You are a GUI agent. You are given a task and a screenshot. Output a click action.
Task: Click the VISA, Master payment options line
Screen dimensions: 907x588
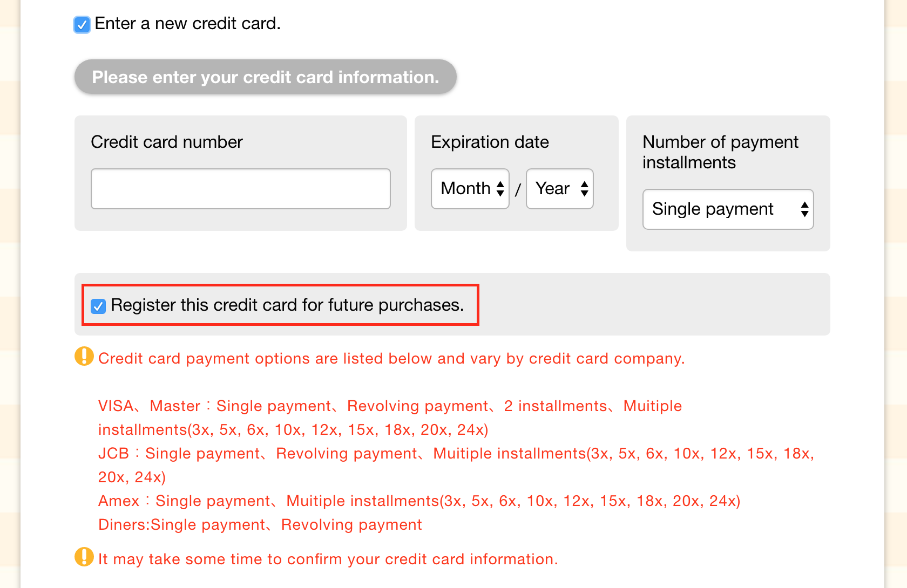pyautogui.click(x=390, y=418)
